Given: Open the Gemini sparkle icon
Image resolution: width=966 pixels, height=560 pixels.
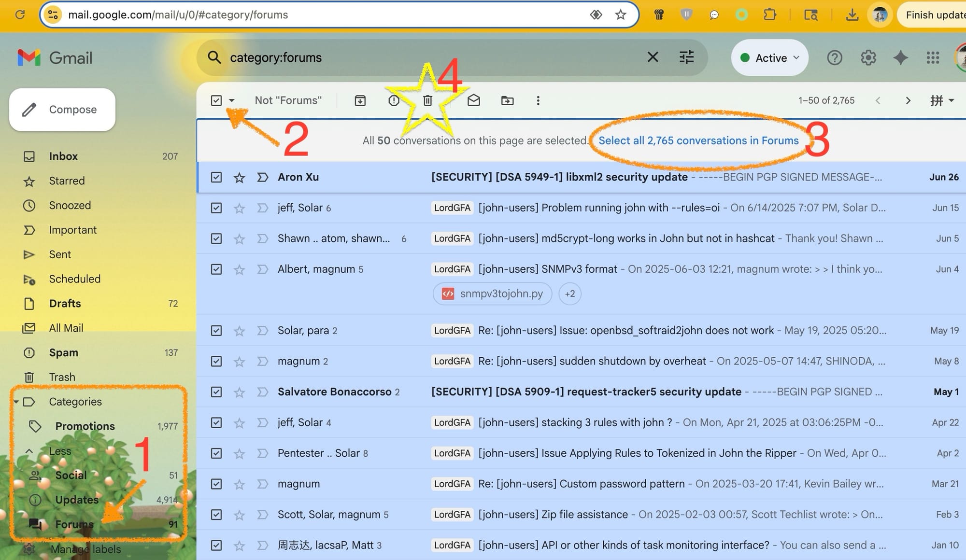Looking at the screenshot, I should 900,58.
